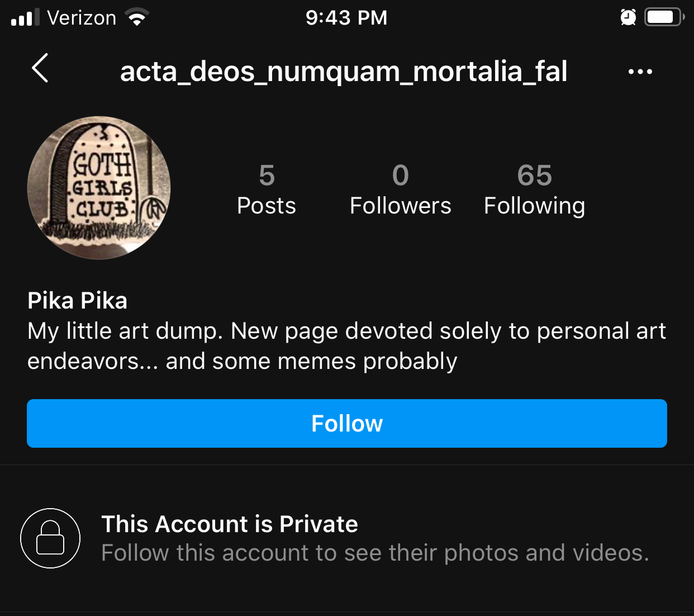Open the three-dot more options menu
This screenshot has width=694, height=616.
click(640, 72)
